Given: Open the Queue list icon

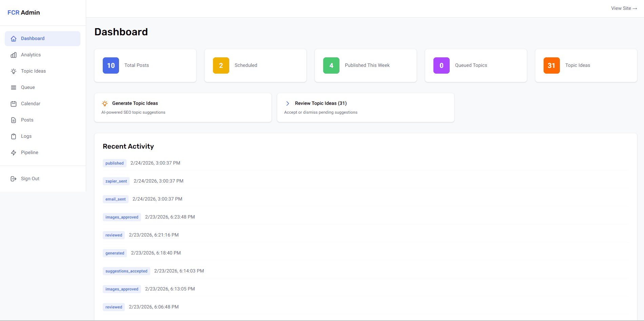Looking at the screenshot, I should click(13, 87).
